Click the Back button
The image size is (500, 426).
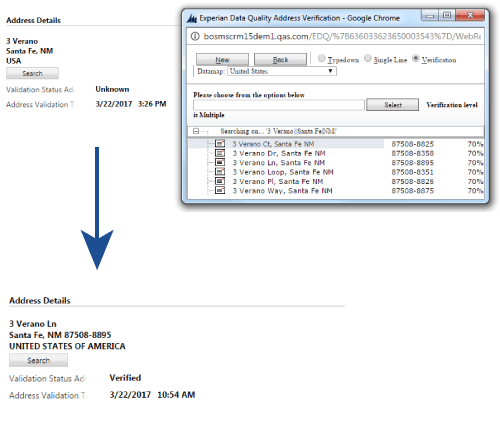click(280, 60)
